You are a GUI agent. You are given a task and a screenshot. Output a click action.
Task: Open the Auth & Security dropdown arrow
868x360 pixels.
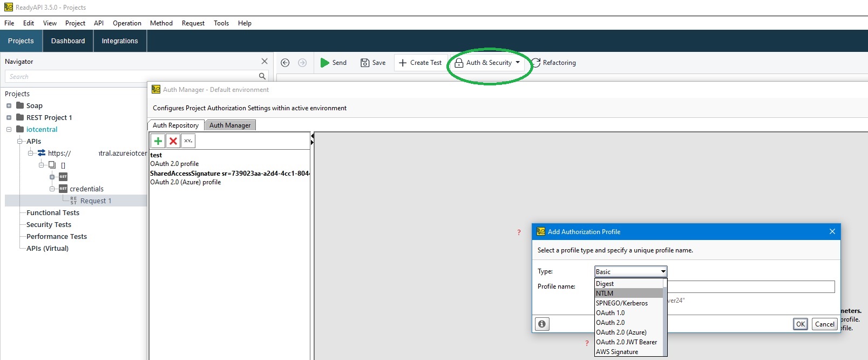click(518, 62)
